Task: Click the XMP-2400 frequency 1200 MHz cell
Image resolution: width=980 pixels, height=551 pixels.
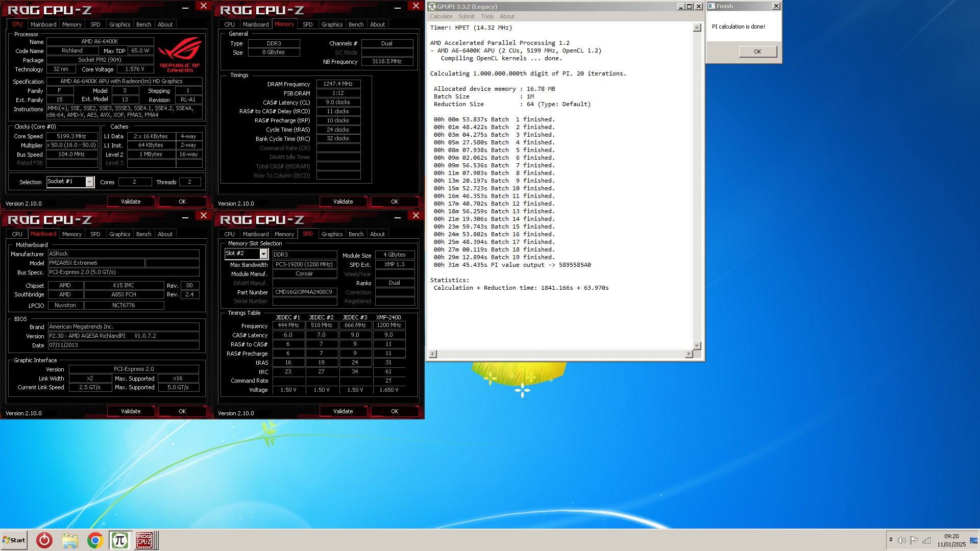Action: point(388,325)
